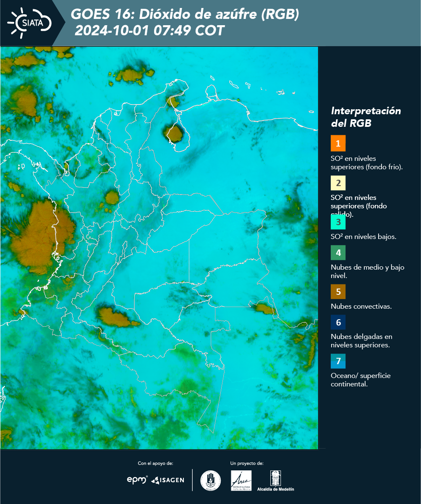This screenshot has height=504, width=421.
Task: Click the orange legend swatch numbered 1
Action: [338, 143]
